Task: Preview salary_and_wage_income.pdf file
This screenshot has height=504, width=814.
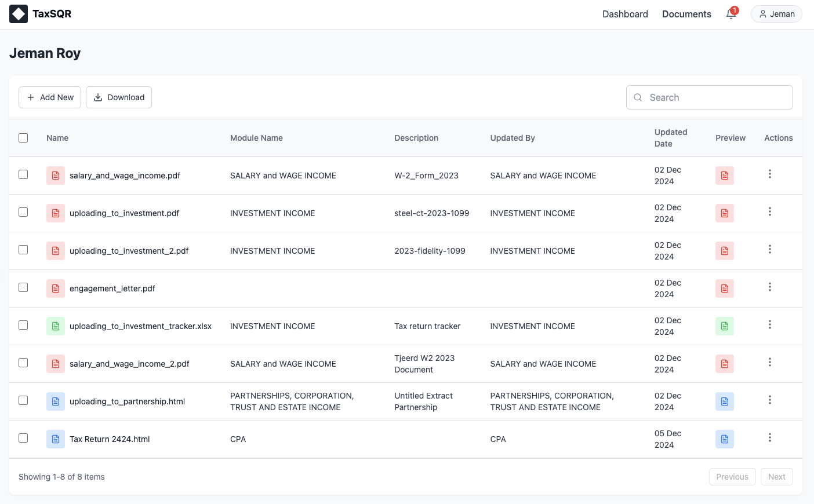Action: pos(724,176)
